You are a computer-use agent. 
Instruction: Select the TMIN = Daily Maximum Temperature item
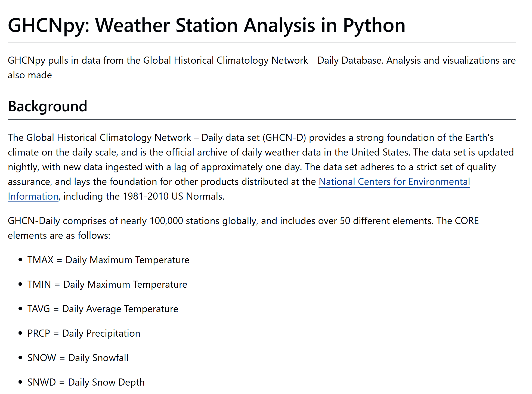point(107,284)
